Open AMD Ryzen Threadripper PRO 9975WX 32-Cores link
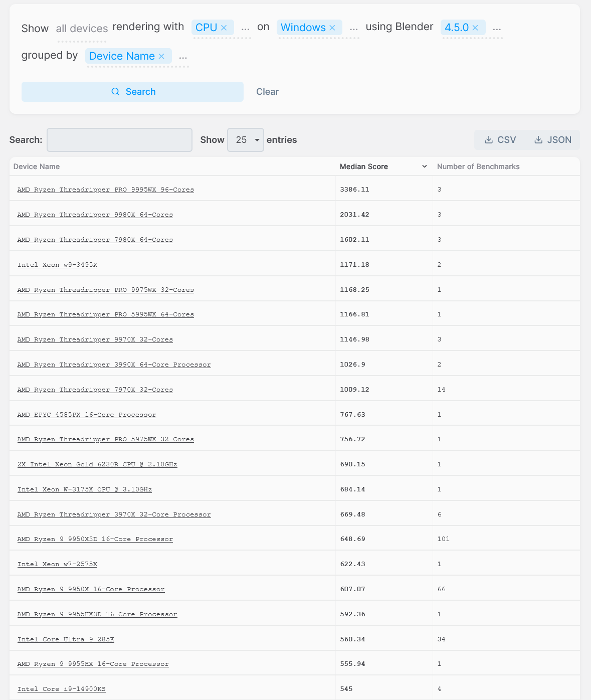Viewport: 591px width, 700px height. [x=106, y=290]
